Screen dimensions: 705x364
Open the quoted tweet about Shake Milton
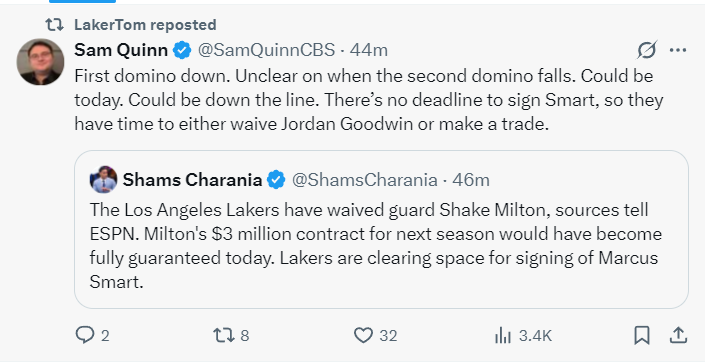point(381,230)
